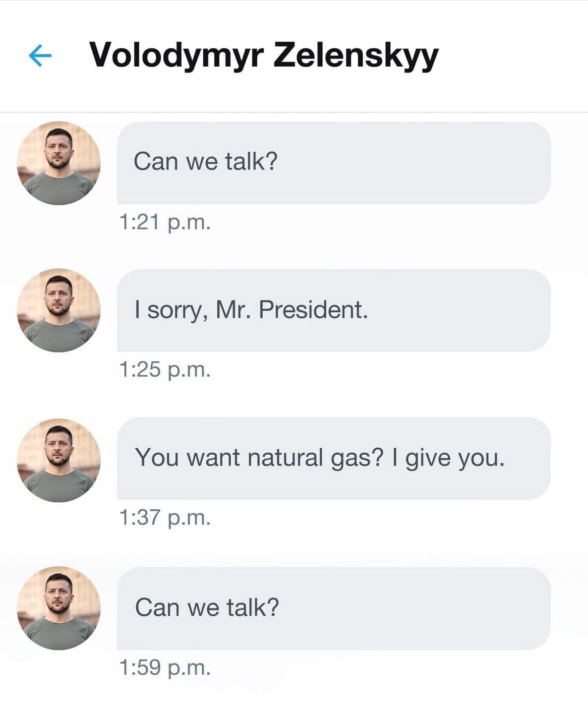Click the 1:25 p.m. timestamp
The width and height of the screenshot is (588, 714).
(165, 370)
